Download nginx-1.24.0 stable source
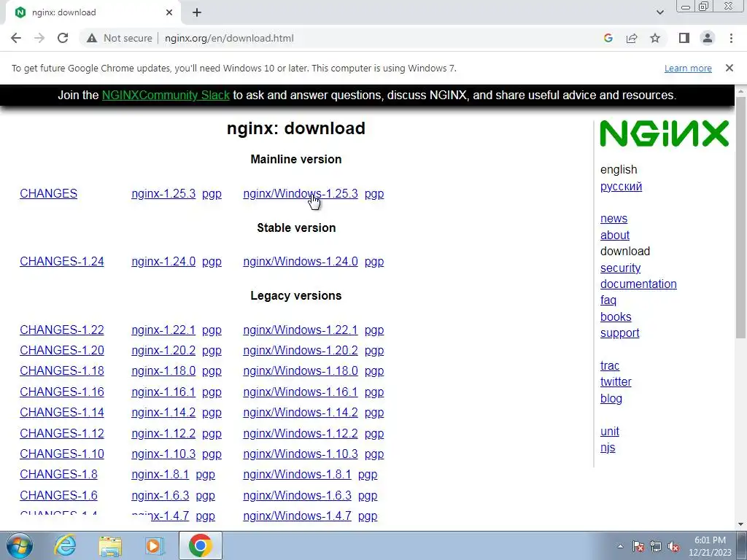 (x=163, y=262)
